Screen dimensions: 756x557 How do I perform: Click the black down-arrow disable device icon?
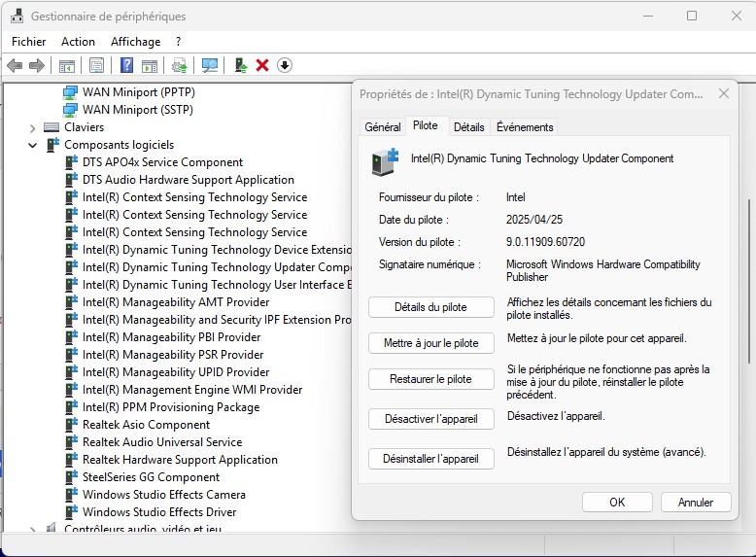tap(285, 65)
